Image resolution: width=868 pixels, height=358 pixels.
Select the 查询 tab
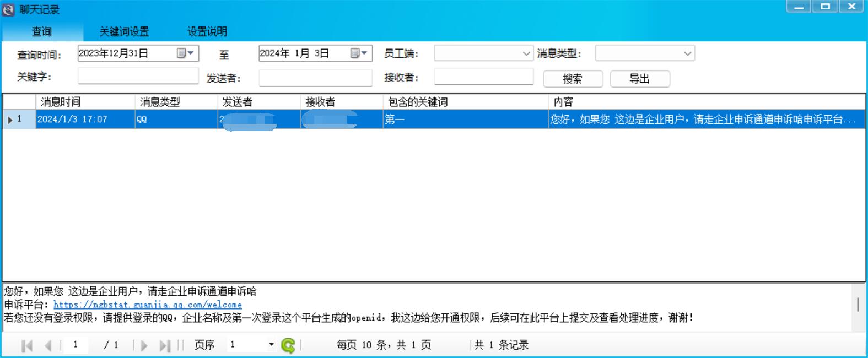point(42,31)
